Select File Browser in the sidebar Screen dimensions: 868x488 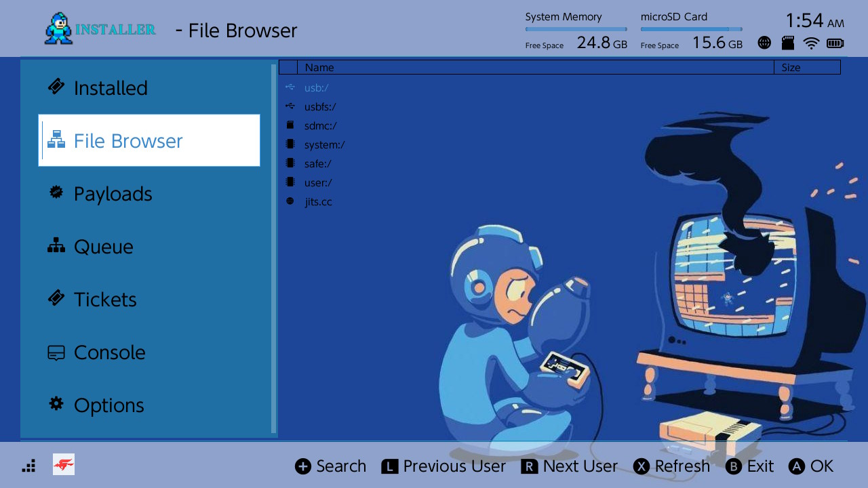149,140
